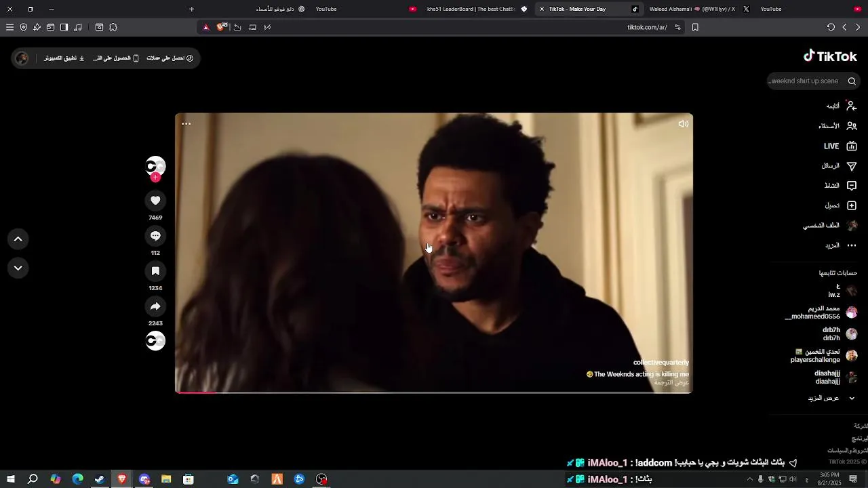This screenshot has height=488, width=868.
Task: Click the phone app download button
Action: pyautogui.click(x=116, y=58)
